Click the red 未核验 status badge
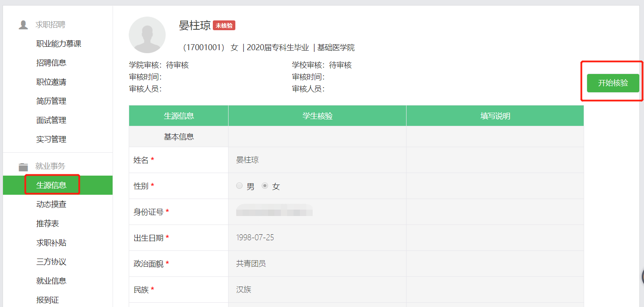Image resolution: width=644 pixels, height=307 pixels. (224, 26)
